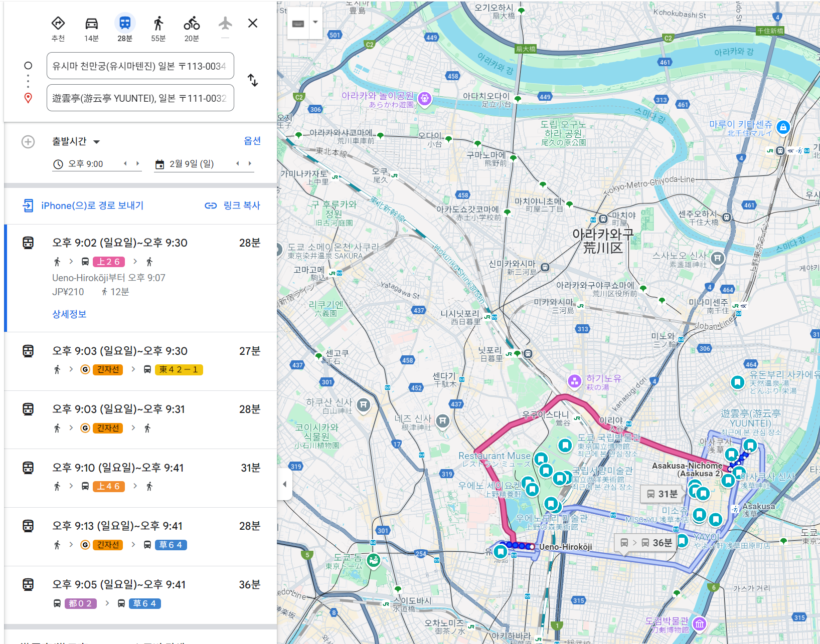The width and height of the screenshot is (820, 644).
Task: Open 옵션 route options link
Action: [x=252, y=141]
